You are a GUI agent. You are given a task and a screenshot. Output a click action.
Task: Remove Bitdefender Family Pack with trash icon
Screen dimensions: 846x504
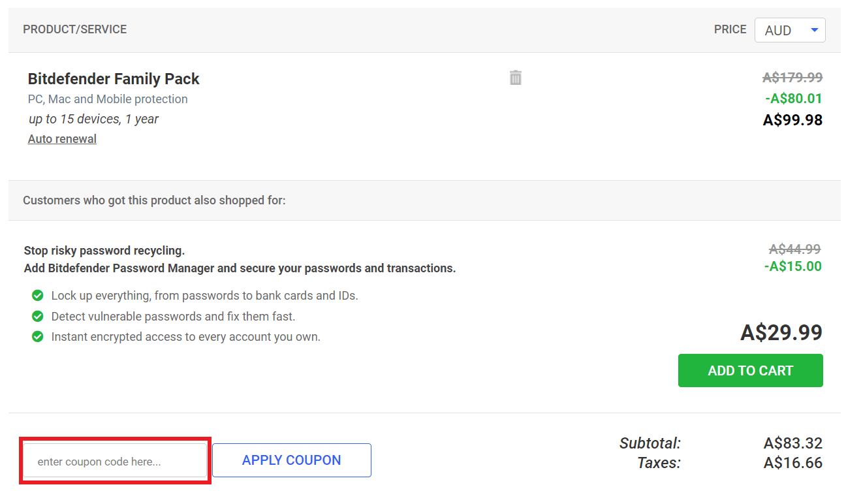pyautogui.click(x=516, y=78)
